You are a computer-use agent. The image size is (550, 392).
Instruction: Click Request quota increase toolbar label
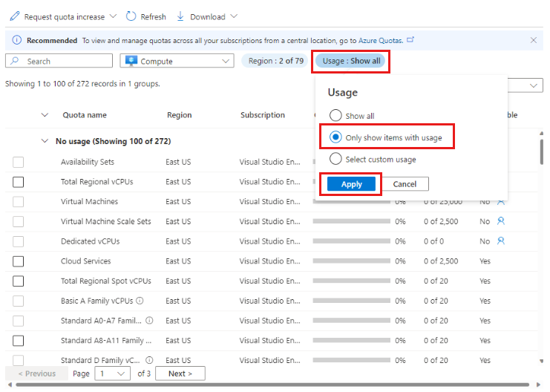(x=64, y=16)
